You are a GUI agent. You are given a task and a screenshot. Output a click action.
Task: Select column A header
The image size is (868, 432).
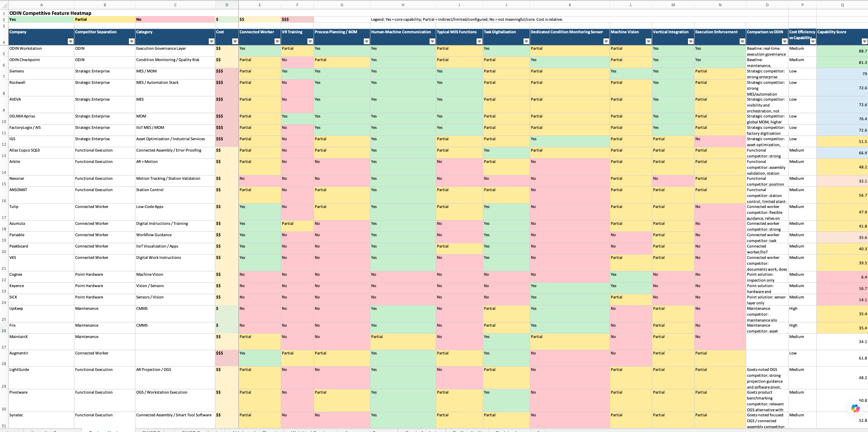(x=42, y=5)
